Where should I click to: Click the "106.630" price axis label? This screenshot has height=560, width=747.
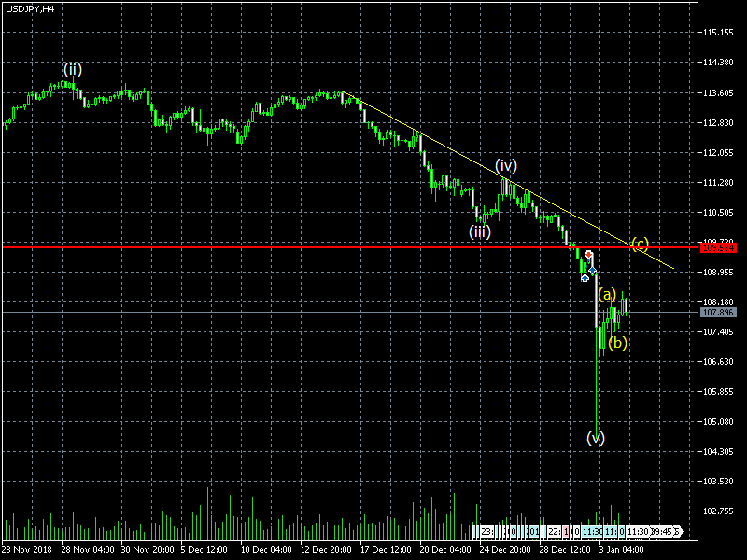click(x=718, y=362)
